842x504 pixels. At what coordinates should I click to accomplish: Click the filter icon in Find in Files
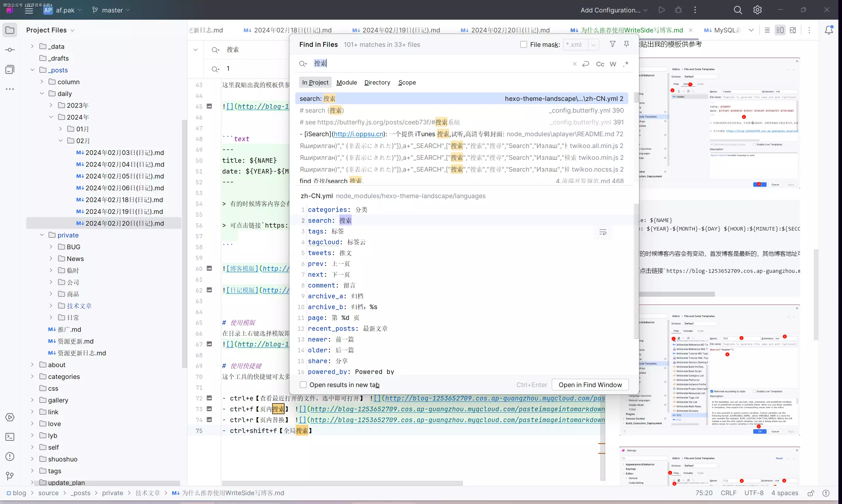[612, 44]
